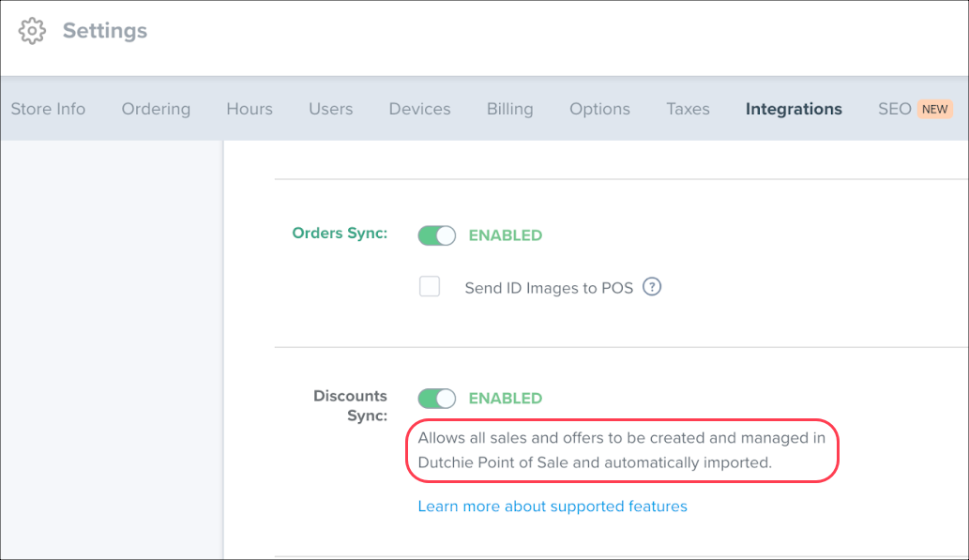969x560 pixels.
Task: Click the Settings page title
Action: pyautogui.click(x=105, y=30)
